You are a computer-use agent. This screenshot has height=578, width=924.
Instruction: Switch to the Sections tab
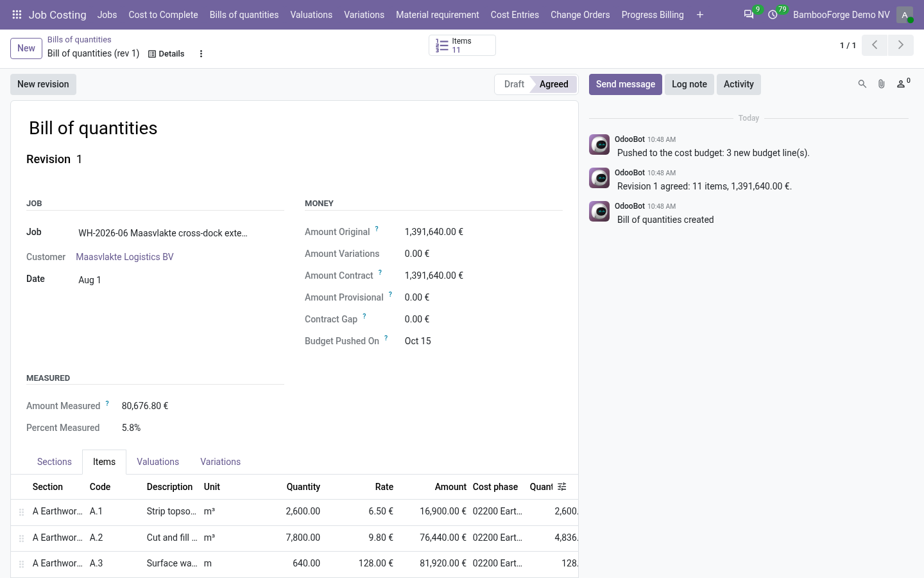(x=55, y=462)
